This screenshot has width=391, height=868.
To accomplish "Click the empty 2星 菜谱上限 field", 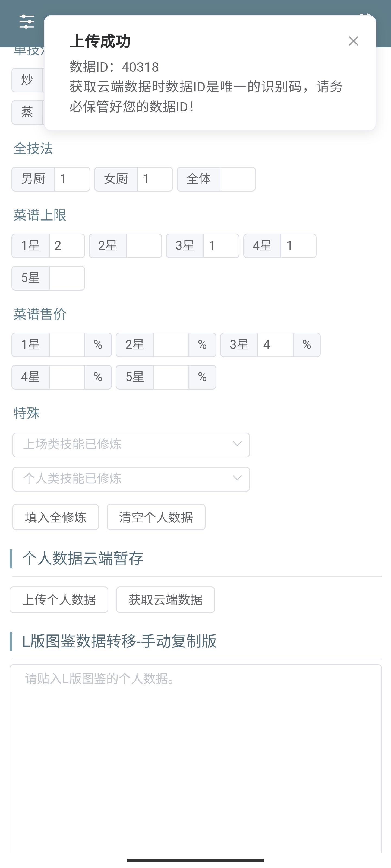I will (144, 246).
